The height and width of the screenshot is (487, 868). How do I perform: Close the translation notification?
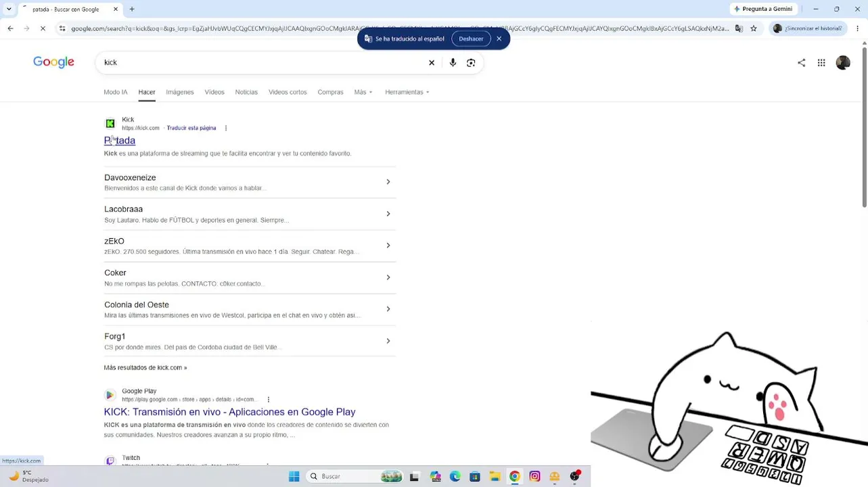499,39
